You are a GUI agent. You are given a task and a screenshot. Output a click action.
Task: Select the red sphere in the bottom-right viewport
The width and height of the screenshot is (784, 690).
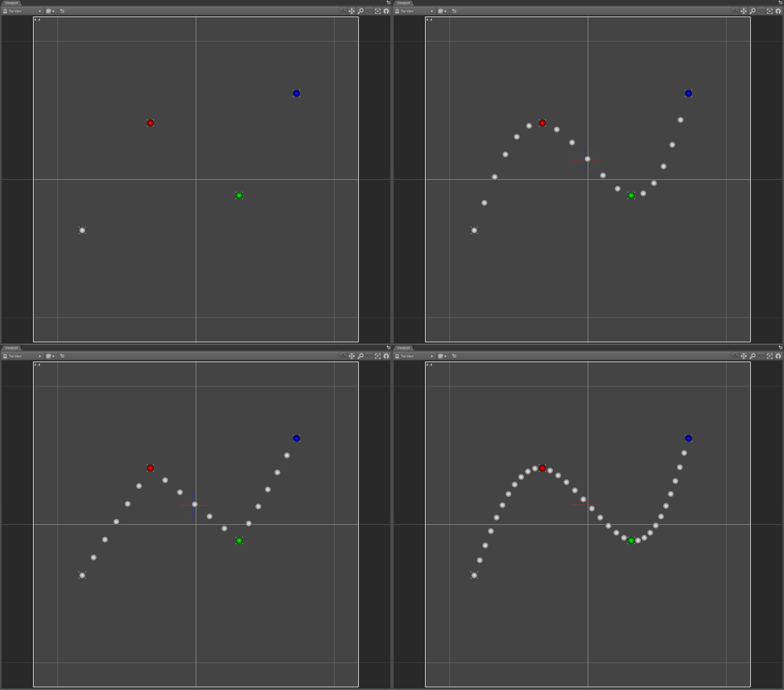(542, 468)
